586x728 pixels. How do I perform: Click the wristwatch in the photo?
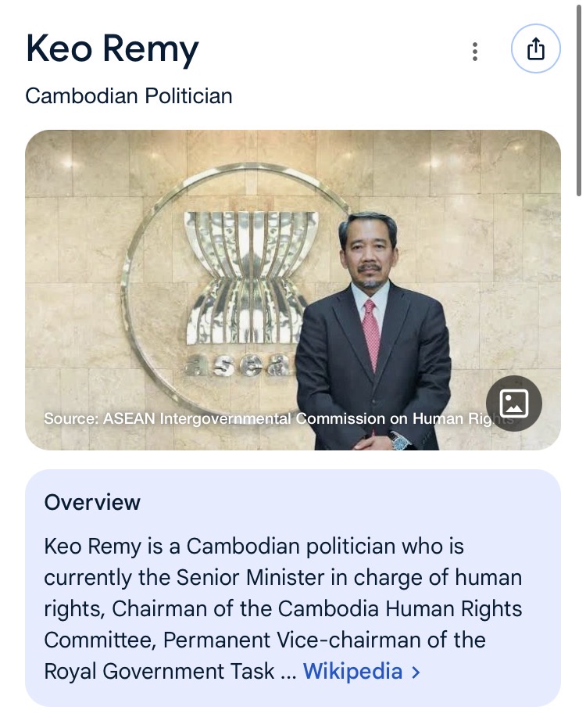coord(401,441)
